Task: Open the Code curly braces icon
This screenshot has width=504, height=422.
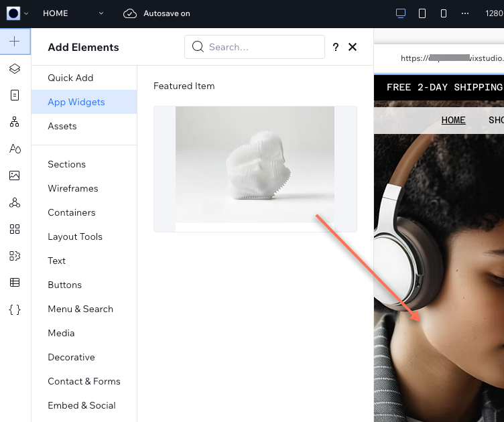Action: tap(15, 309)
